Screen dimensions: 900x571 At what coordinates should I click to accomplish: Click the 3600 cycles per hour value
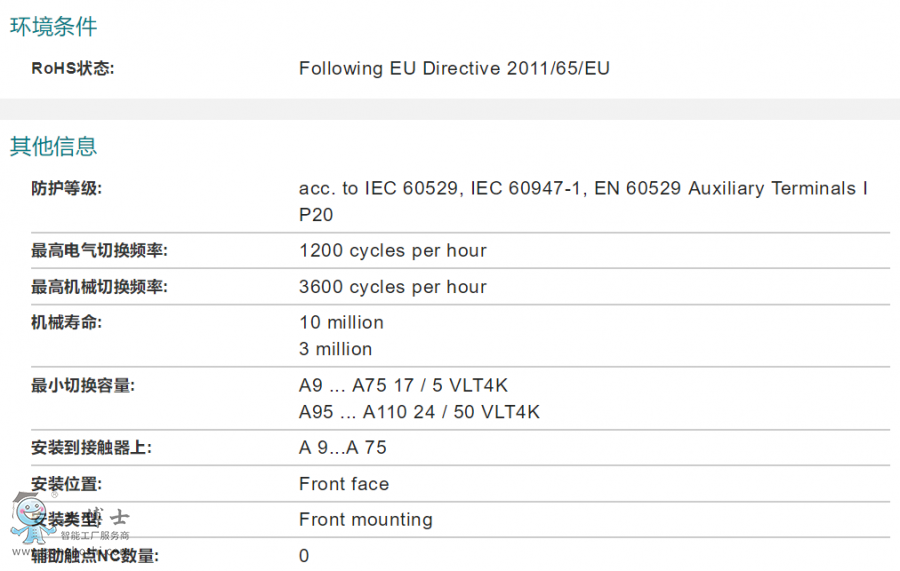pos(392,287)
